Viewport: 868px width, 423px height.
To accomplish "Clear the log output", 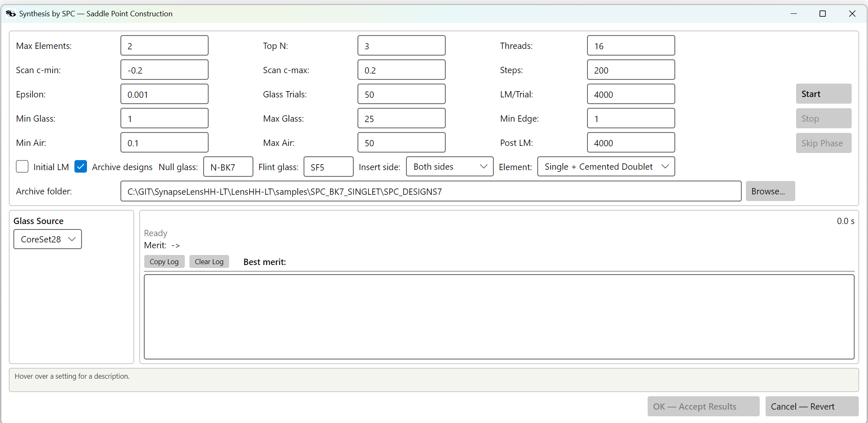I will pyautogui.click(x=209, y=262).
